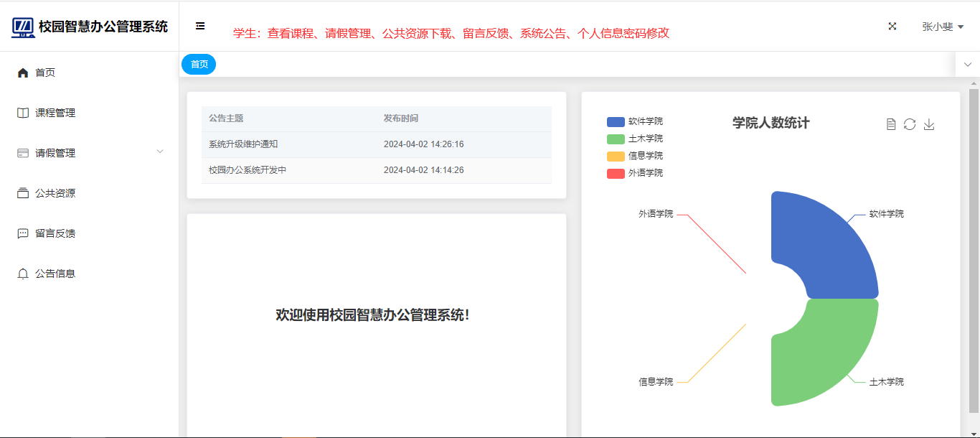Screen dimensions: 980x438
Task: Open the tab options chevron dropdown
Action: point(967,65)
